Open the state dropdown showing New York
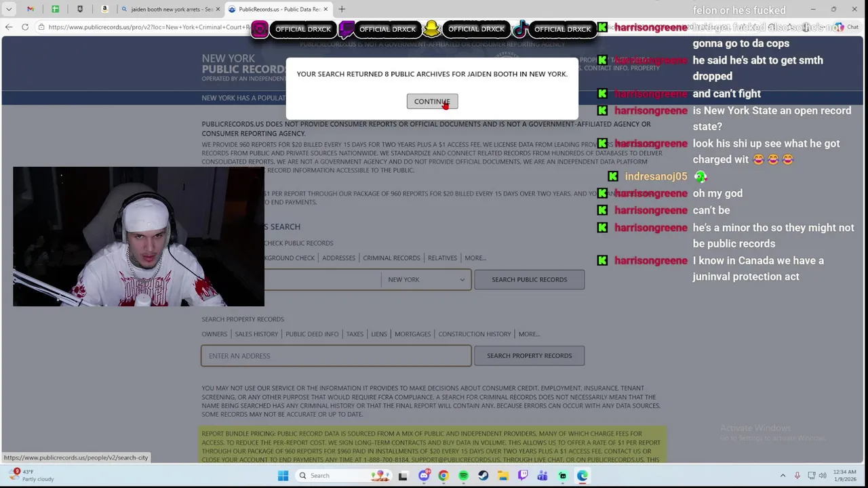 coord(426,279)
